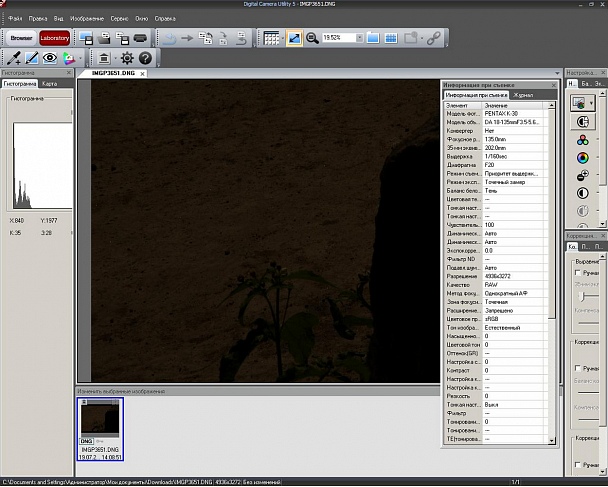
Task: Click scroll-down arrow of info table
Action: click(551, 440)
